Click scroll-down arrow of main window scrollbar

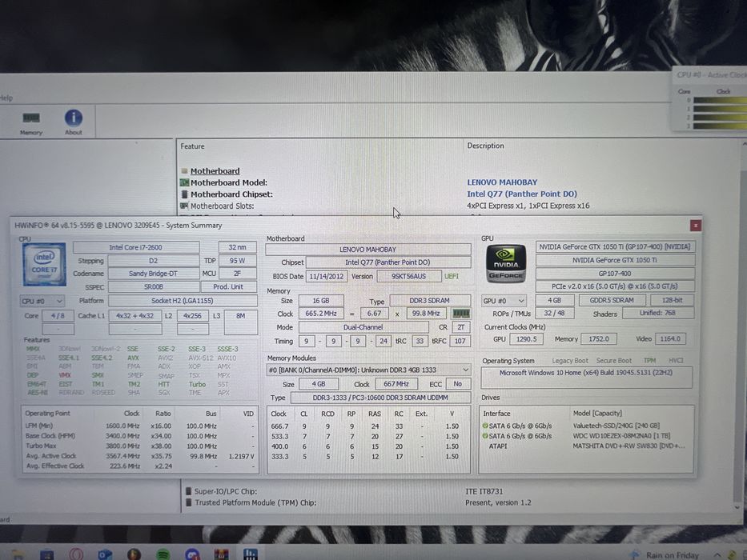(738, 508)
